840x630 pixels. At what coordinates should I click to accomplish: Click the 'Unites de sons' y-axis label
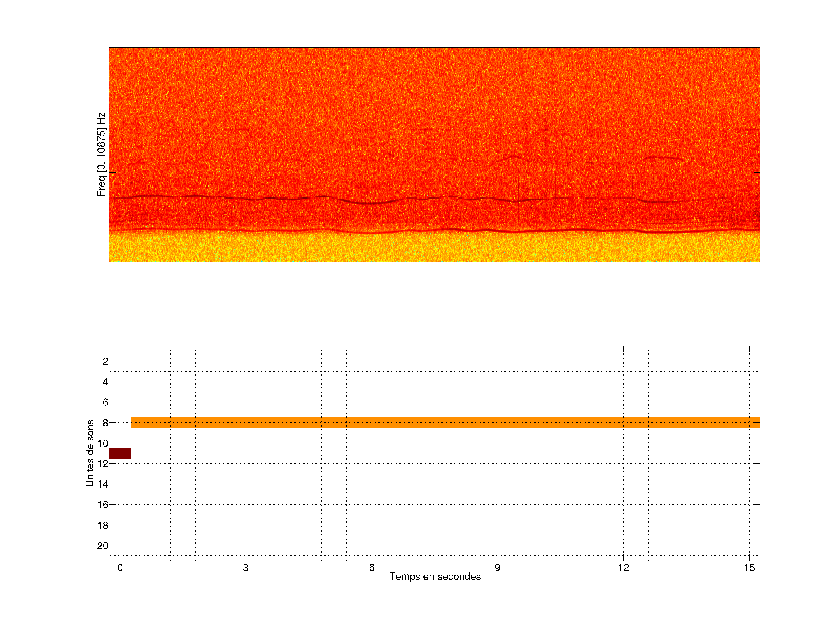point(90,453)
